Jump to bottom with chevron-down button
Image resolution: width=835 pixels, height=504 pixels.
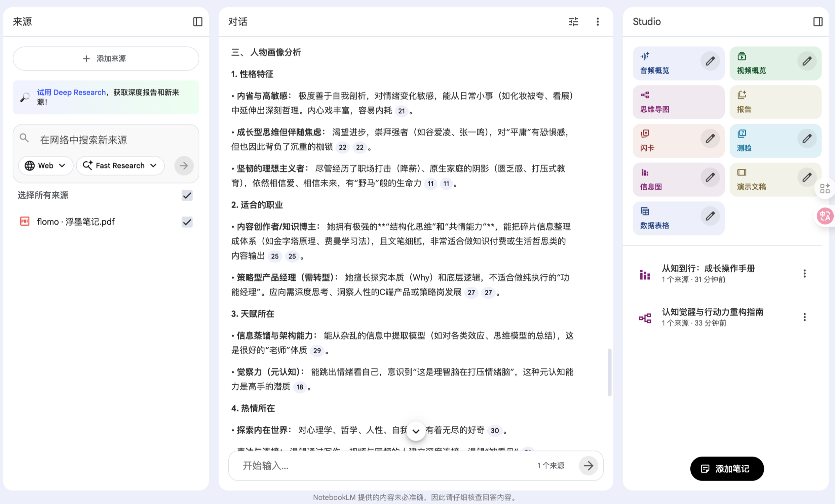pyautogui.click(x=416, y=431)
